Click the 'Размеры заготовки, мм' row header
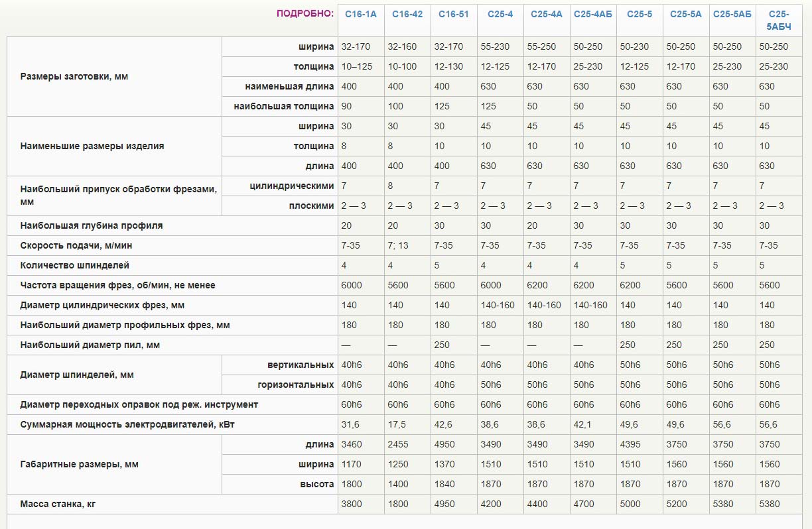 coord(74,77)
